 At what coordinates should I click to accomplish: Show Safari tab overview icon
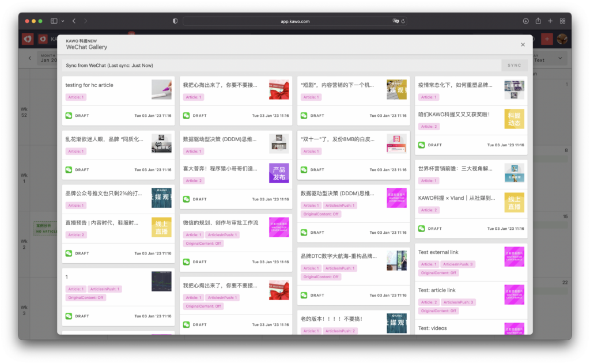click(x=562, y=21)
